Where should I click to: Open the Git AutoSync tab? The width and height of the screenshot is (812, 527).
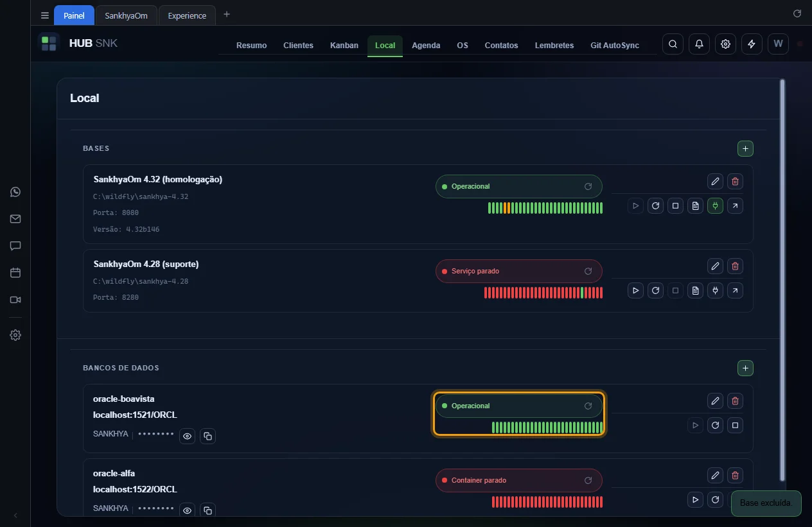(615, 46)
